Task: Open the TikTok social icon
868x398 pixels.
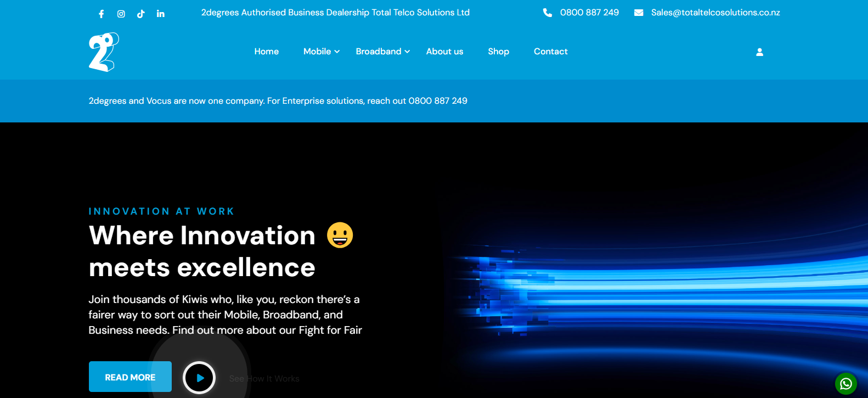Action: click(141, 14)
